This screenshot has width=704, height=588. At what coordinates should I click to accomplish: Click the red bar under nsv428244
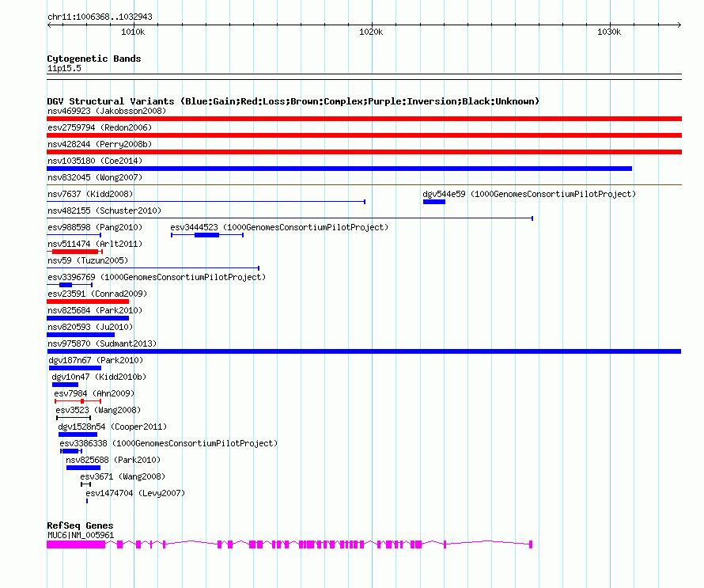364,152
